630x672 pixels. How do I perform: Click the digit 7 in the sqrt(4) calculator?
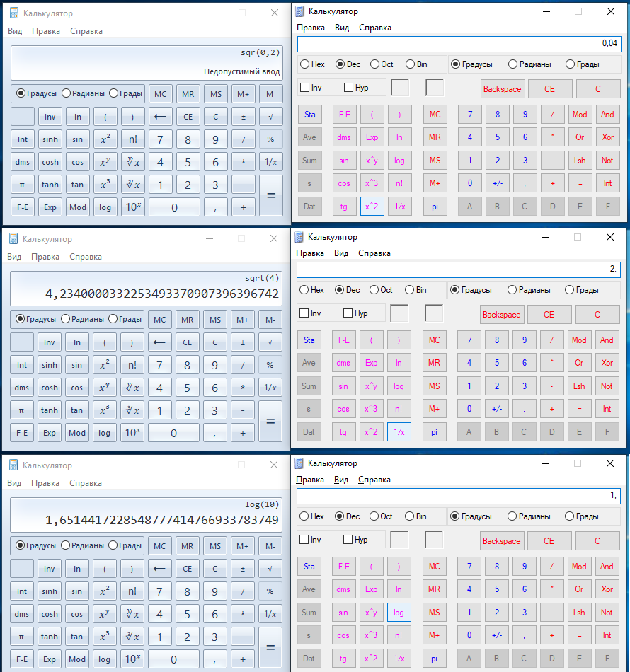pyautogui.click(x=159, y=365)
